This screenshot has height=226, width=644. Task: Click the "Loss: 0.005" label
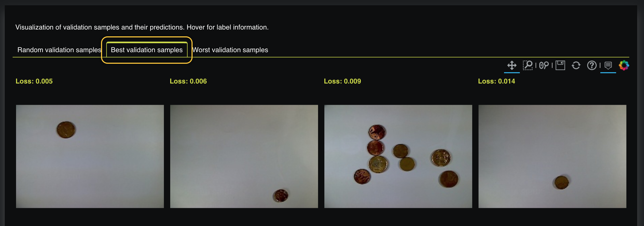[x=34, y=81]
